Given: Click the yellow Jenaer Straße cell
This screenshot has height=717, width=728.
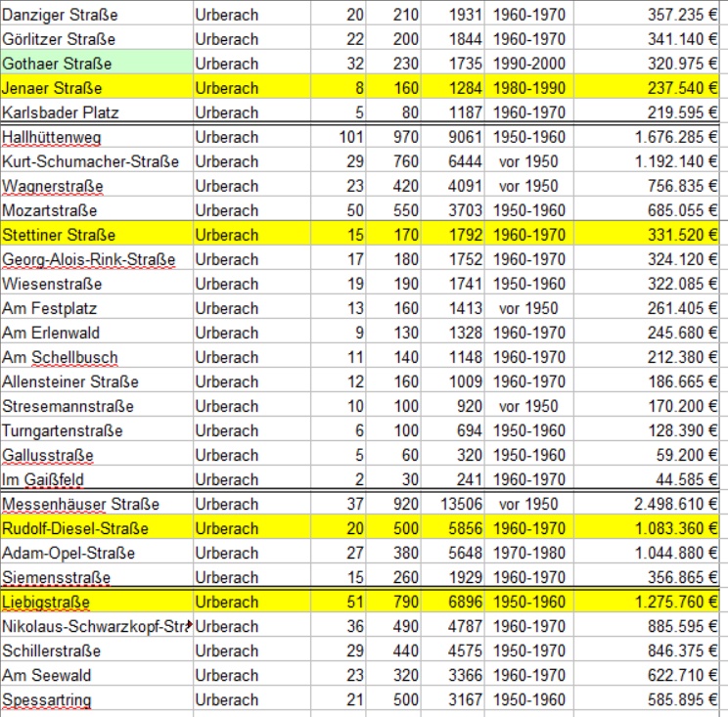Looking at the screenshot, I should [x=95, y=88].
